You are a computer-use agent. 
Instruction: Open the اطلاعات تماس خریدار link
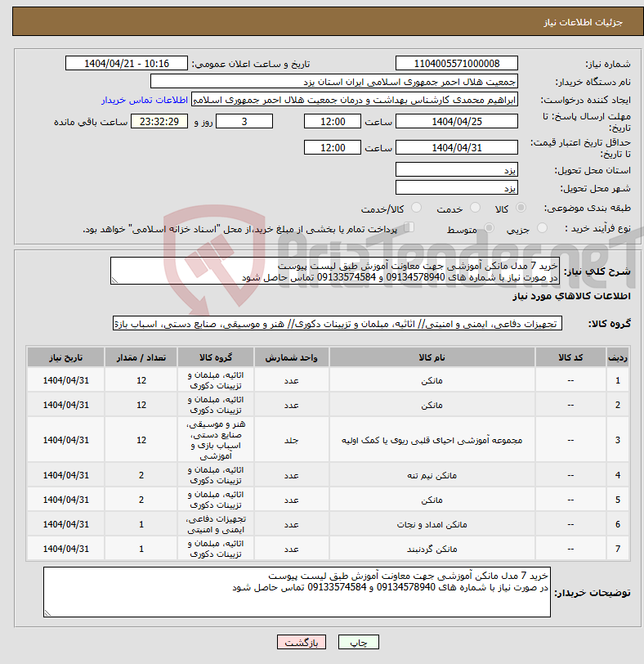pyautogui.click(x=145, y=100)
